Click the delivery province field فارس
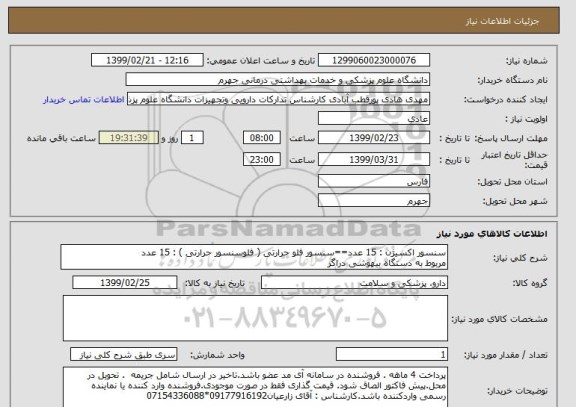This screenshot has width=576, height=407. tap(374, 181)
